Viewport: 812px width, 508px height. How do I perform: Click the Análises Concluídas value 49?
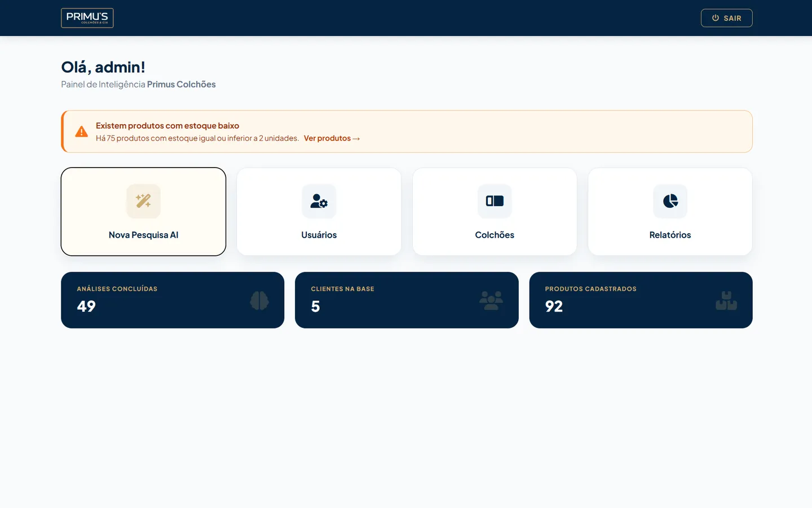(x=86, y=306)
